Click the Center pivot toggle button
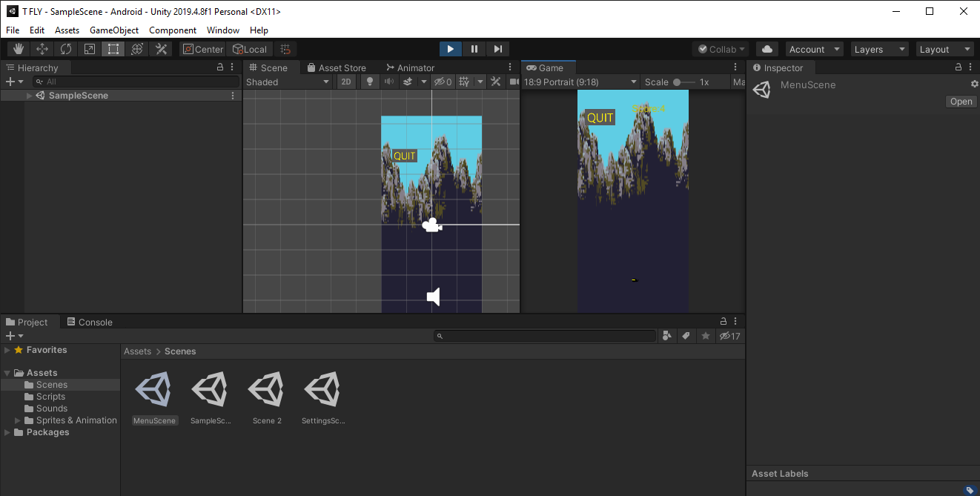Viewport: 980px width, 496px height. pos(202,49)
